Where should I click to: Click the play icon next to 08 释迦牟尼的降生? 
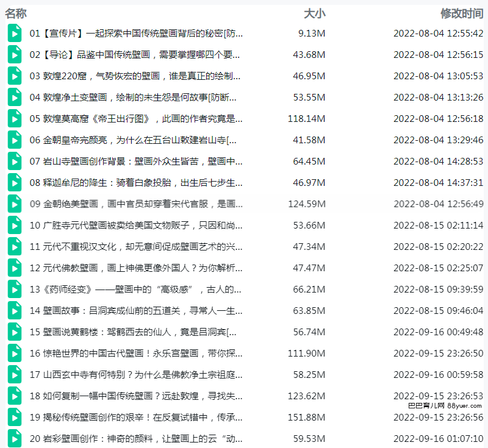14,182
